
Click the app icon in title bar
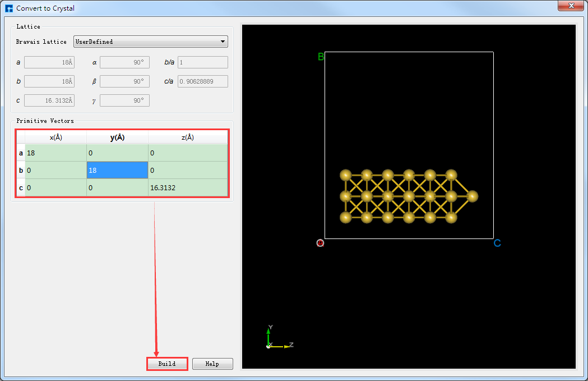tap(9, 8)
